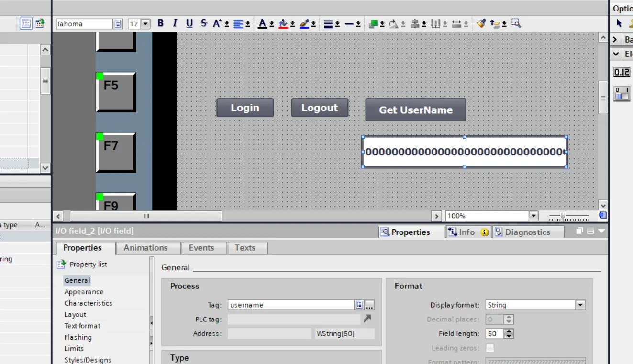
Task: Switch to the Properties sub-tab
Action: pos(82,248)
